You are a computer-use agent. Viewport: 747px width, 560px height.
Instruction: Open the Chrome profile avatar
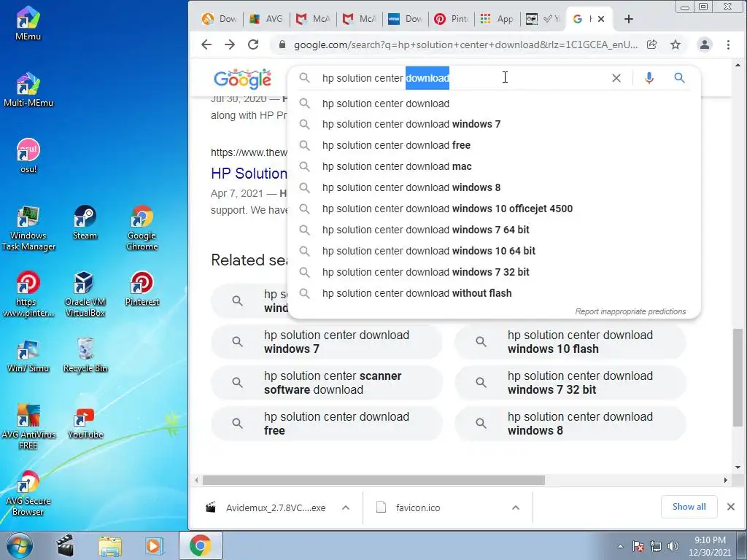point(704,44)
